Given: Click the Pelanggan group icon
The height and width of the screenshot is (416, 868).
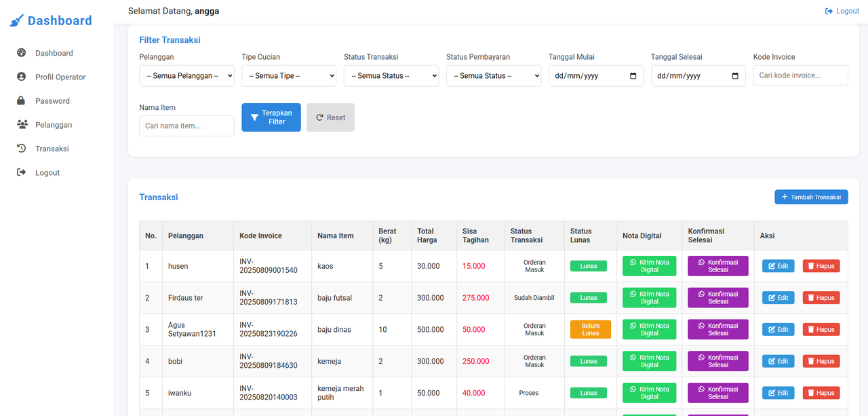Looking at the screenshot, I should click(22, 124).
